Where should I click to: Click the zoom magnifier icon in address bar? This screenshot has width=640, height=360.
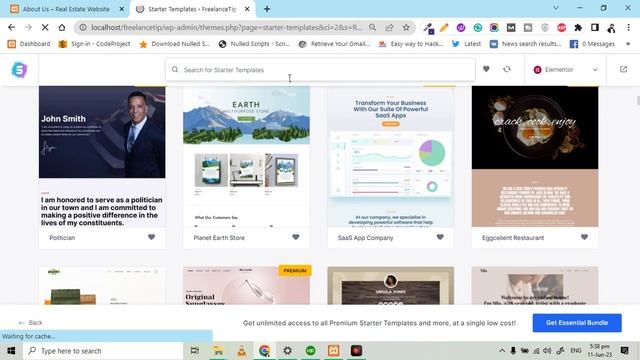[373, 27]
